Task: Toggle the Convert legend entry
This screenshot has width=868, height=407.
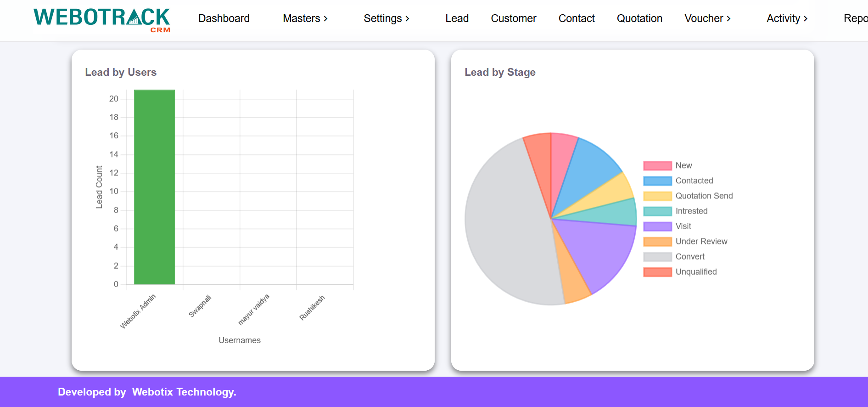Action: point(657,257)
